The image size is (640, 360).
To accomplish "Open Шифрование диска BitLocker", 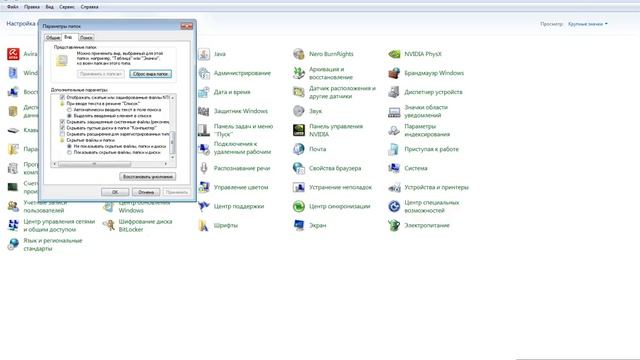I will point(138,225).
